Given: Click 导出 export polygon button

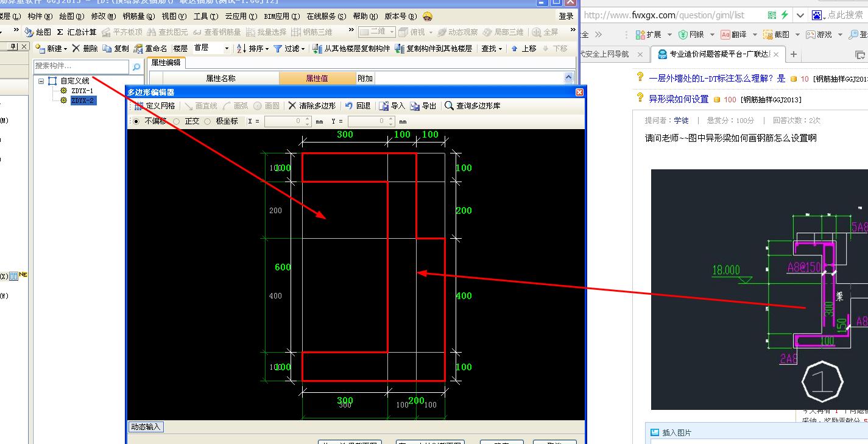Looking at the screenshot, I should (423, 105).
